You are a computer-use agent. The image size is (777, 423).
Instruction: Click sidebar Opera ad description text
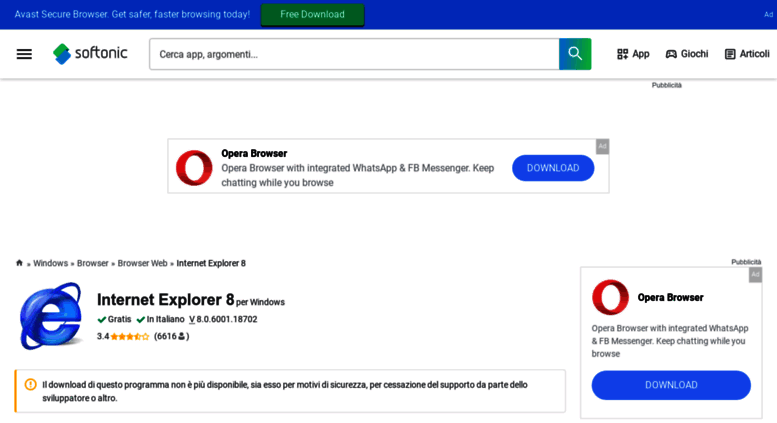(x=669, y=341)
